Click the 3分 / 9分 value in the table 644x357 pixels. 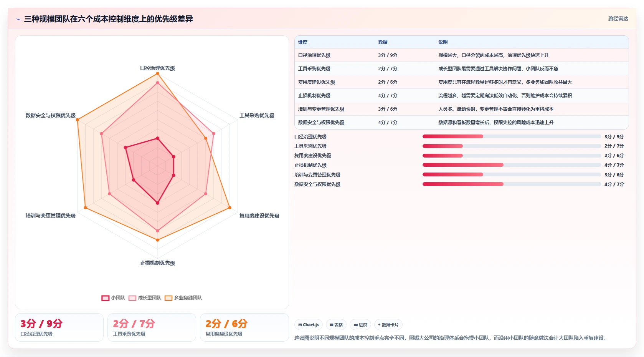coord(388,55)
